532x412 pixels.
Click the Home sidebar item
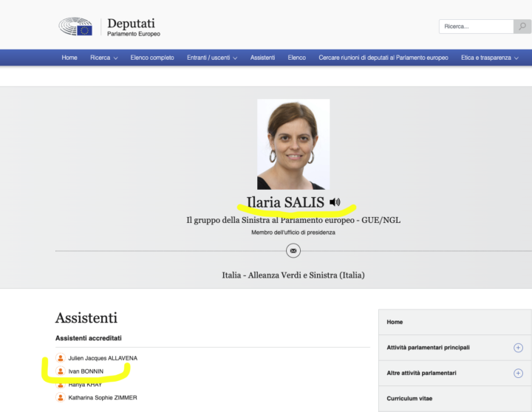(395, 322)
